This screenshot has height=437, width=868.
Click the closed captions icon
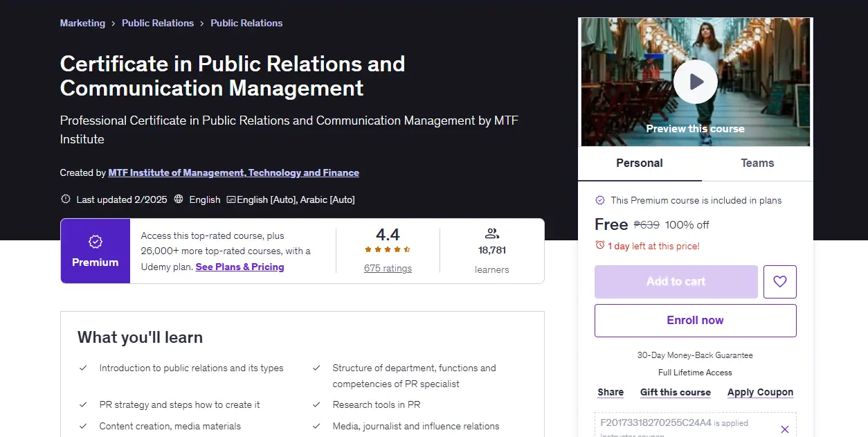231,199
